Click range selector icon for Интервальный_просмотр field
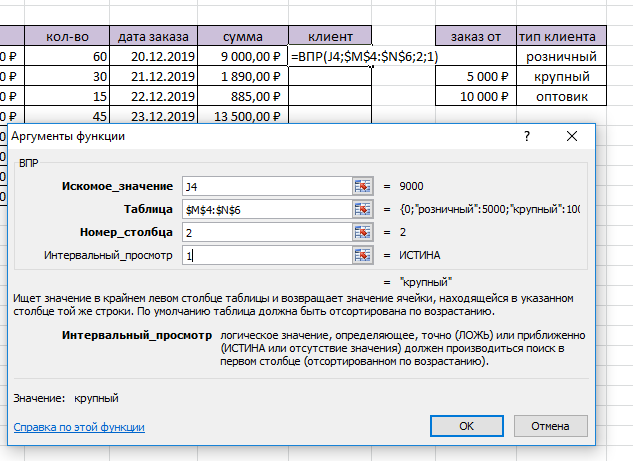 tap(363, 255)
